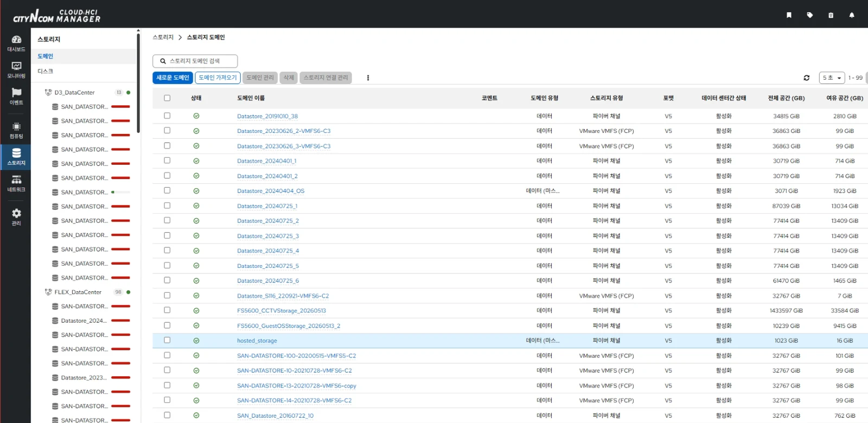Click usage bar of Datastore_2024... tree item
The height and width of the screenshot is (423, 868).
[120, 321]
